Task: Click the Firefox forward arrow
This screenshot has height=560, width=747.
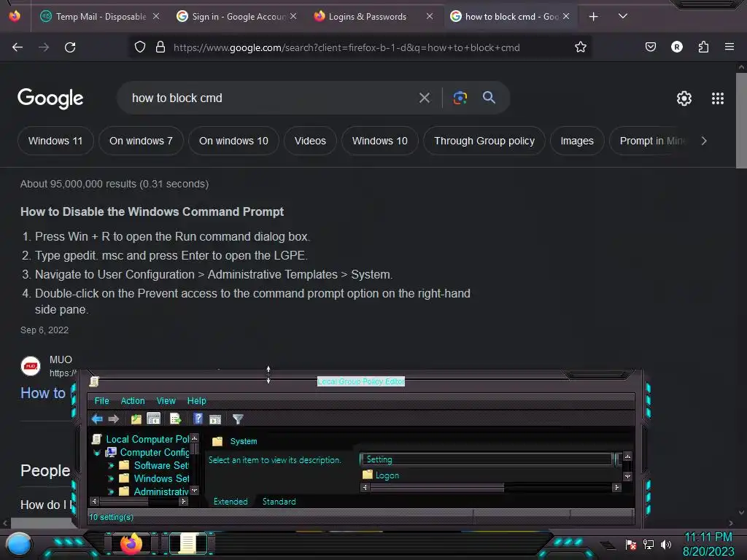Action: pos(44,47)
